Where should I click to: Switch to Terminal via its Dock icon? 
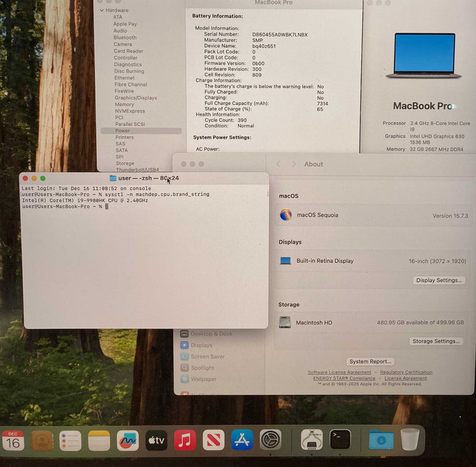click(x=340, y=439)
